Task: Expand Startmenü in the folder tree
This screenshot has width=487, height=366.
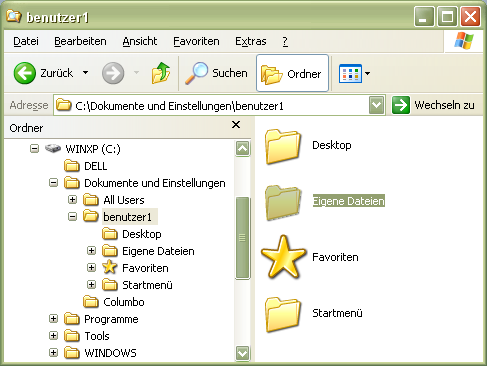Action: tap(91, 284)
